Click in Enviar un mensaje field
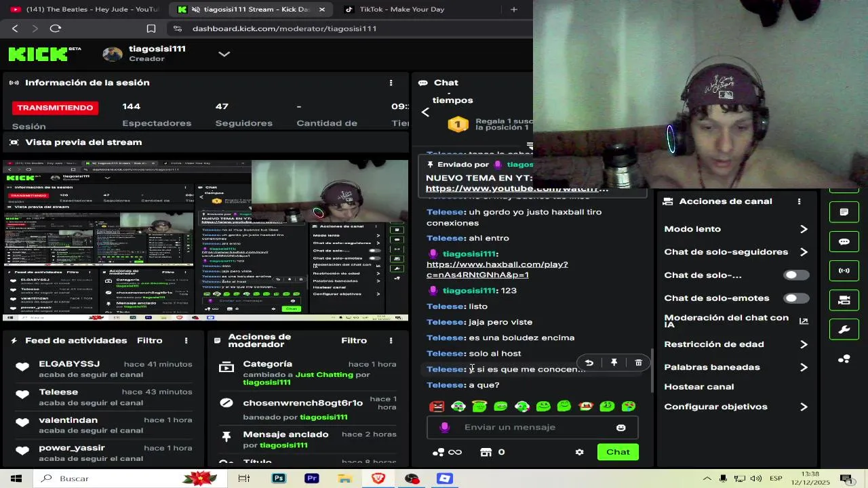Viewport: 868px width, 488px height. click(532, 428)
